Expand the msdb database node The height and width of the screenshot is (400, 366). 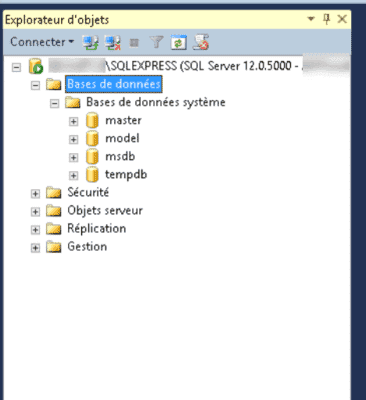[73, 158]
